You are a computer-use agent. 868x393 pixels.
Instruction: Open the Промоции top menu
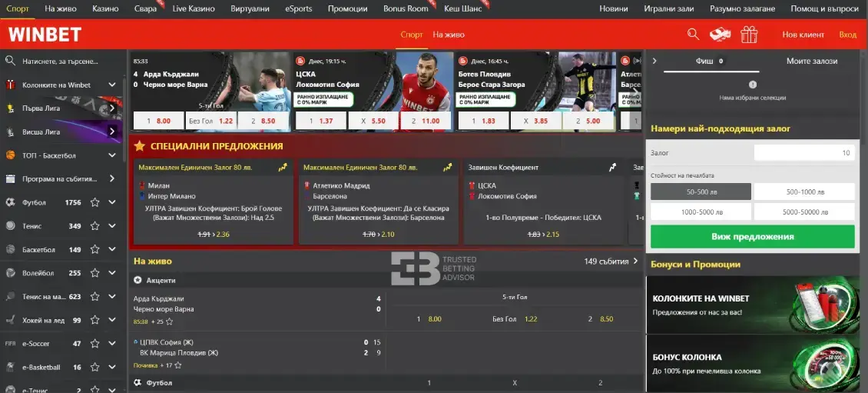347,9
